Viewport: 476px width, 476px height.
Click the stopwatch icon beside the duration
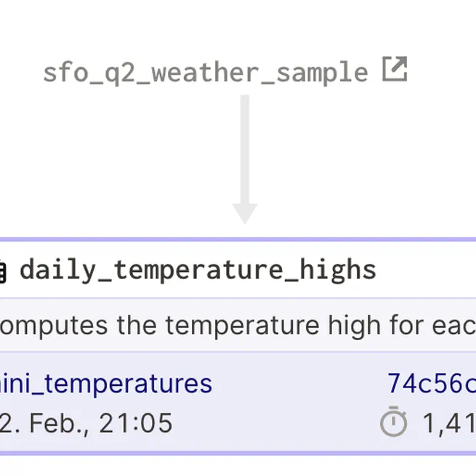coord(393,421)
